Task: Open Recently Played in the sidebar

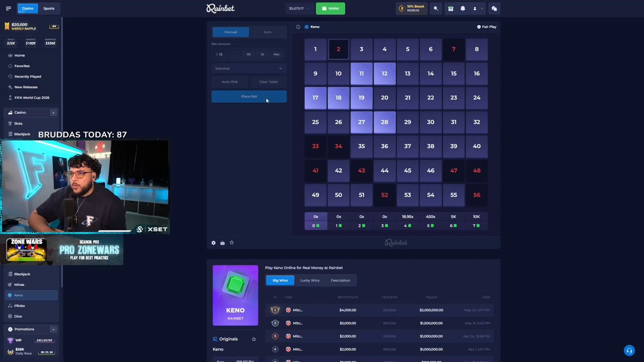Action: pyautogui.click(x=31, y=77)
